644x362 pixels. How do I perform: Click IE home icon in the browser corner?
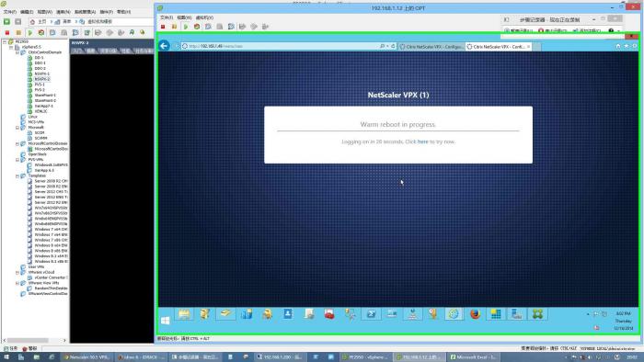click(617, 46)
